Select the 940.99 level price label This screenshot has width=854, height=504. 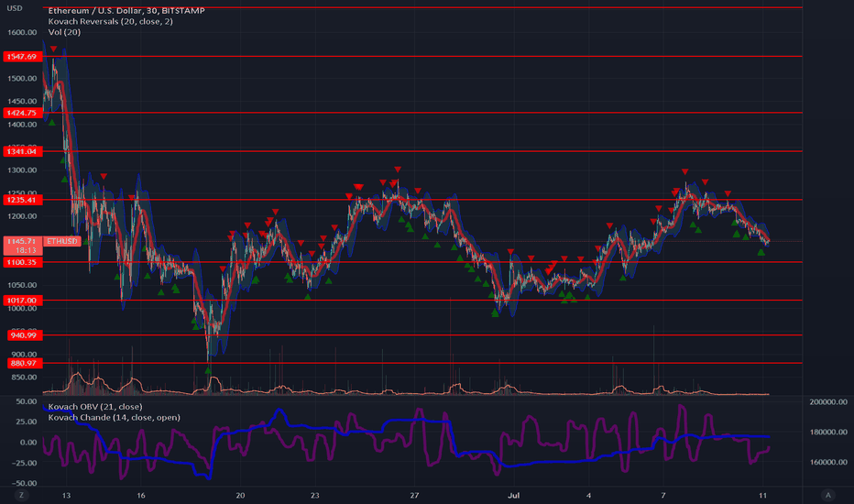(24, 335)
